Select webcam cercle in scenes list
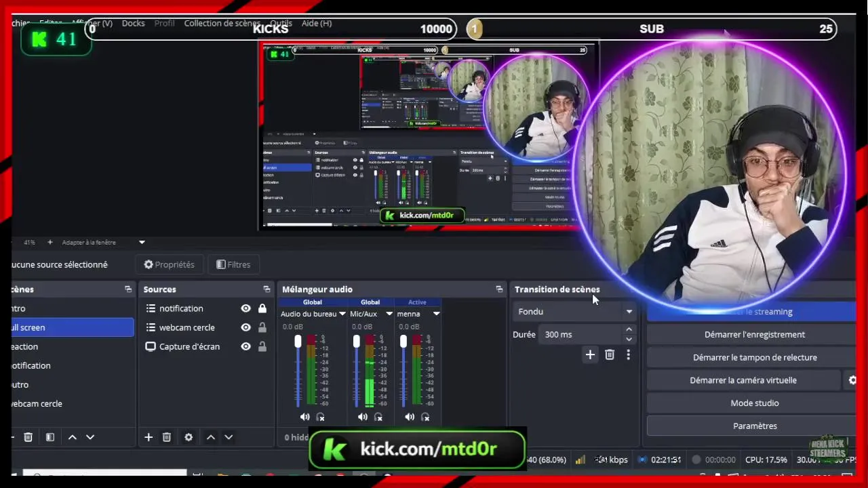Screen dimensions: 868x488 tap(73, 403)
